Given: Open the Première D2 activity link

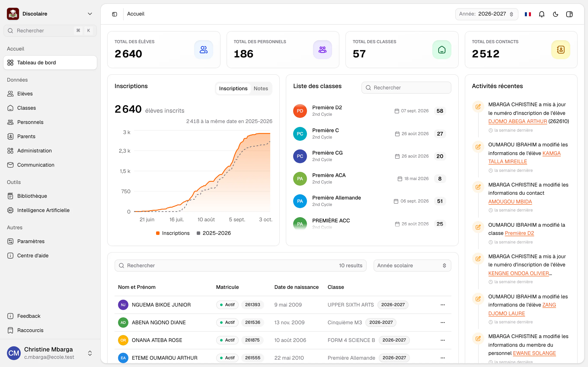Looking at the screenshot, I should (519, 233).
